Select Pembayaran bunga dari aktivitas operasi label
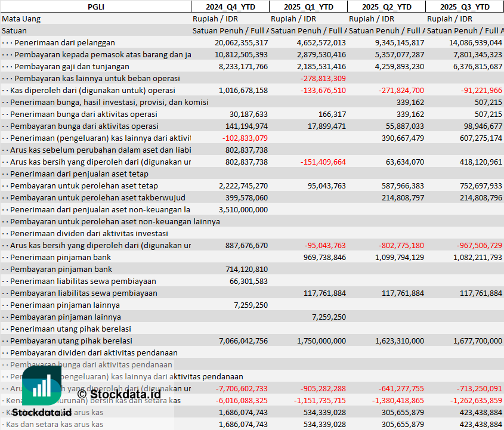Viewport: 504px width, 430px height. pos(84,126)
